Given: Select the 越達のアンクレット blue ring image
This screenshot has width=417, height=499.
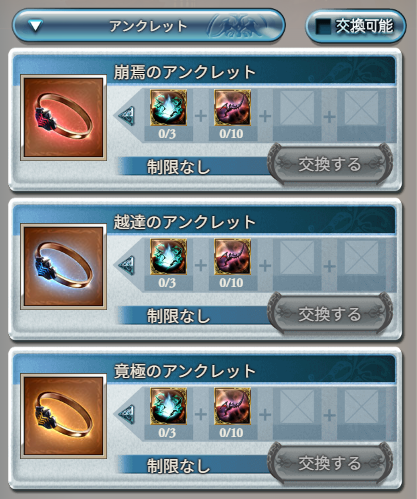Looking at the screenshot, I should pyautogui.click(x=63, y=267).
